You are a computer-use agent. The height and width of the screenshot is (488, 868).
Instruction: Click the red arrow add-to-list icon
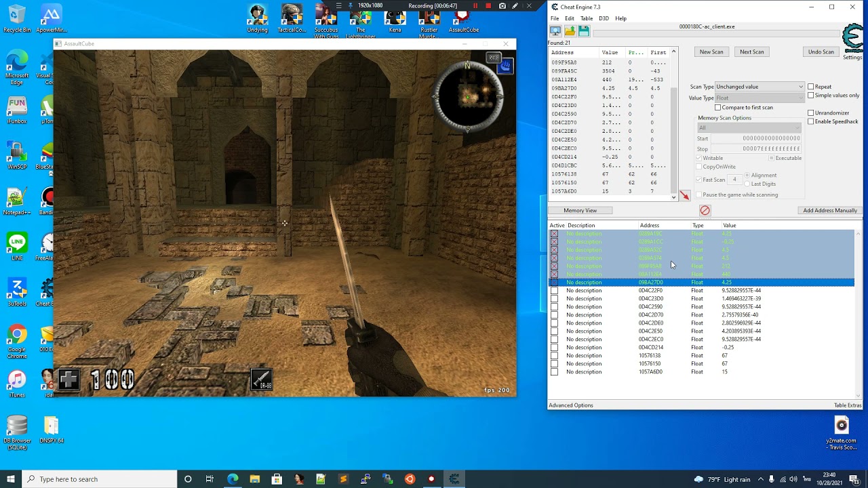684,196
